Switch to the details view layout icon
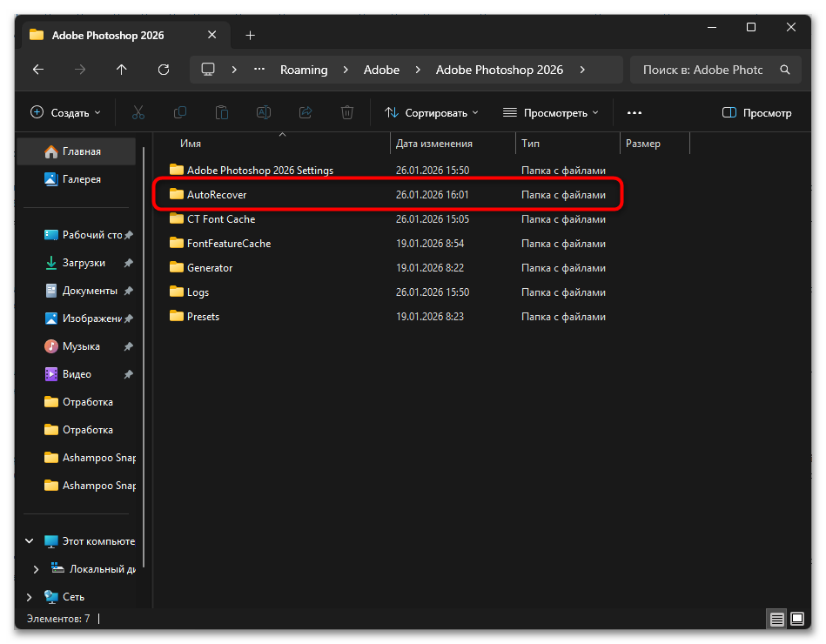The width and height of the screenshot is (826, 644). tap(776, 619)
